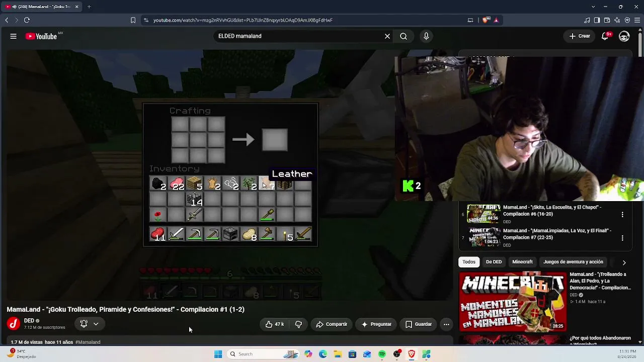Click the #Mamaland hashtag link
Screen dimensions: 644x362
pyautogui.click(x=88, y=342)
